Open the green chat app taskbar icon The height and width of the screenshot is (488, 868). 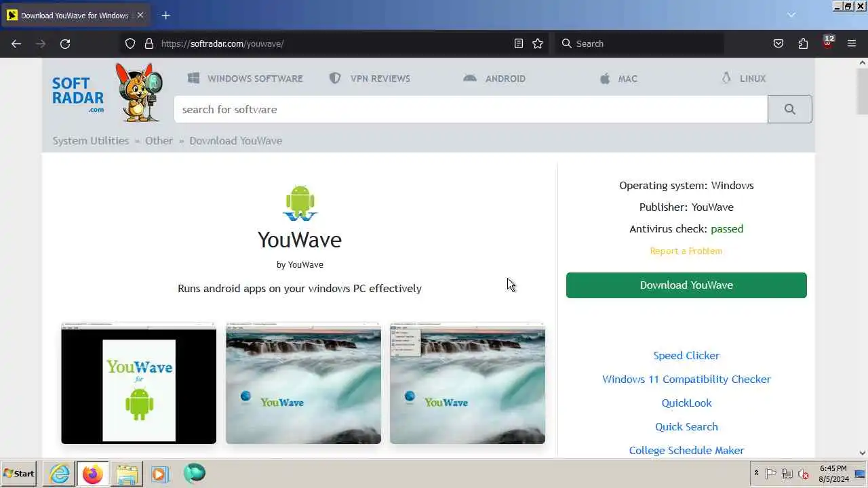coord(194,473)
